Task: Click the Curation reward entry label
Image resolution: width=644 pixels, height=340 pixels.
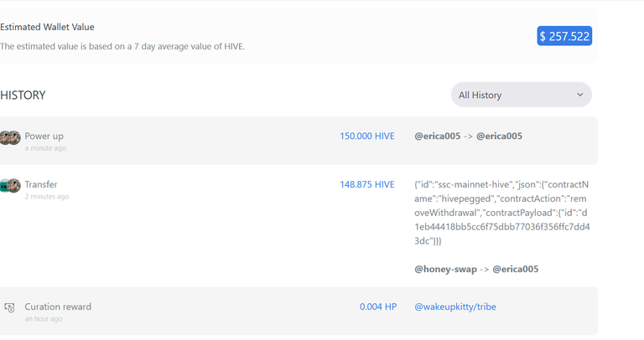Action: pos(58,307)
